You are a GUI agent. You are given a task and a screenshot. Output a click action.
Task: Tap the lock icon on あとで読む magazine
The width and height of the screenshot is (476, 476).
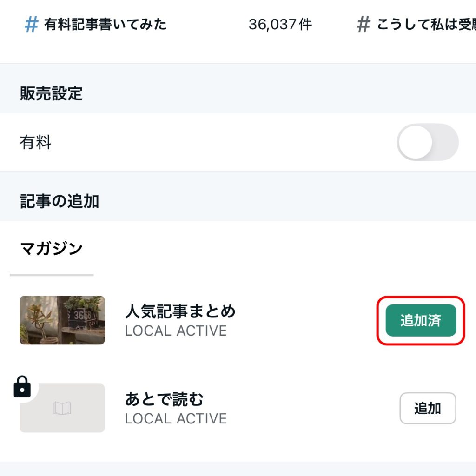pyautogui.click(x=22, y=386)
